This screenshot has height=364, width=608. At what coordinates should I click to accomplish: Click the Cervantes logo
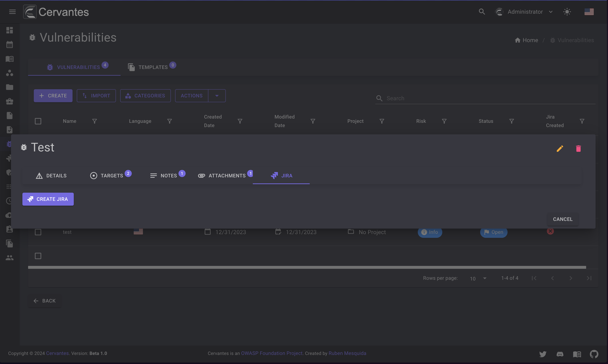click(x=56, y=12)
